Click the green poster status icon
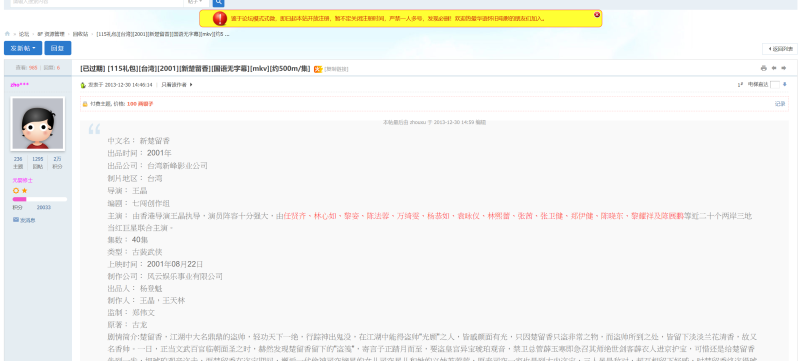Viewport: 800px width, 361px height. 83,85
